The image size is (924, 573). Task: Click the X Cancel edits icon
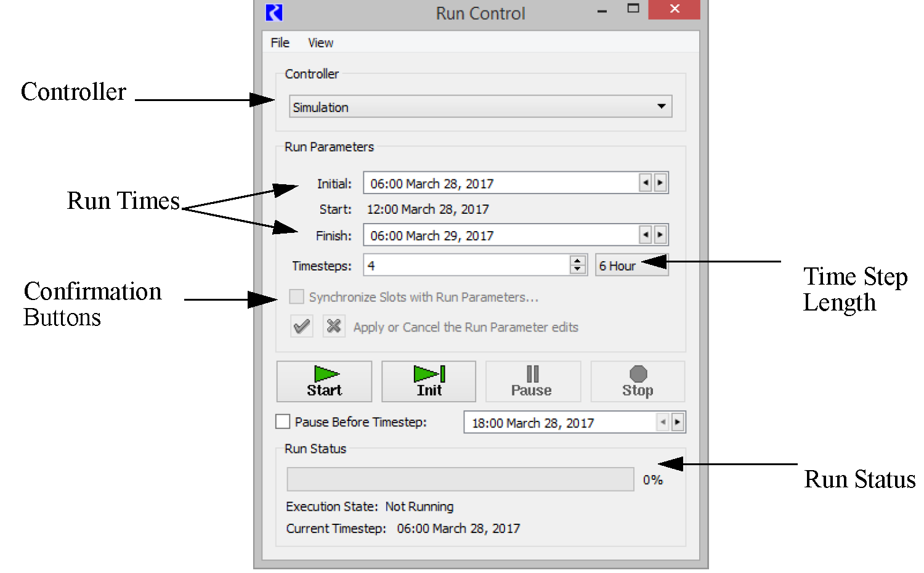click(334, 326)
